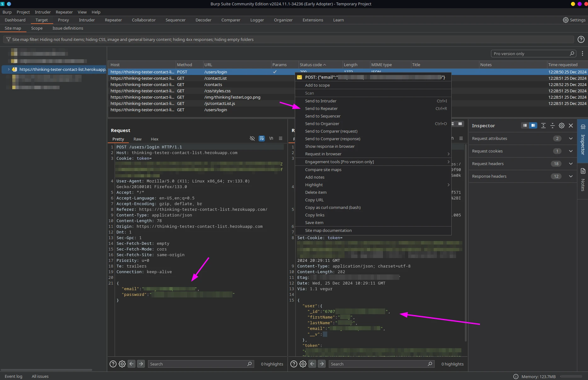The height and width of the screenshot is (380, 588).
Task: Choose Send to Repeater from context menu
Action: (321, 109)
